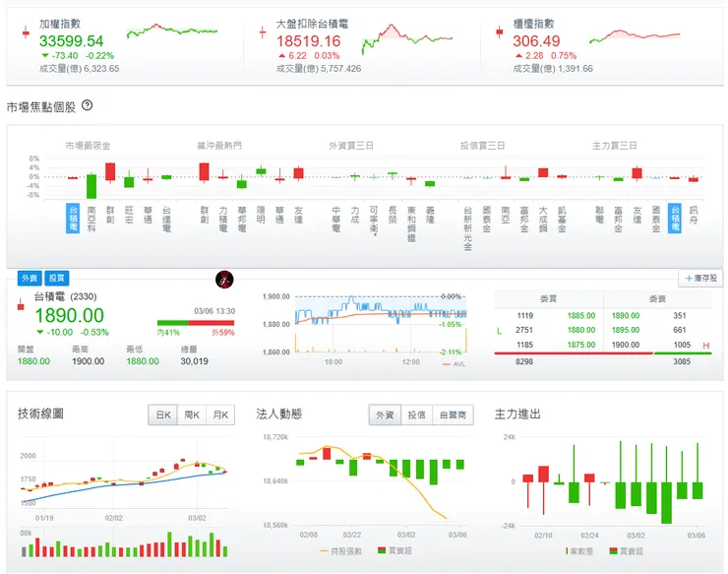Open the 加權指數 intraday sparkline chart
This screenshot has height=574, width=728.
[172, 31]
